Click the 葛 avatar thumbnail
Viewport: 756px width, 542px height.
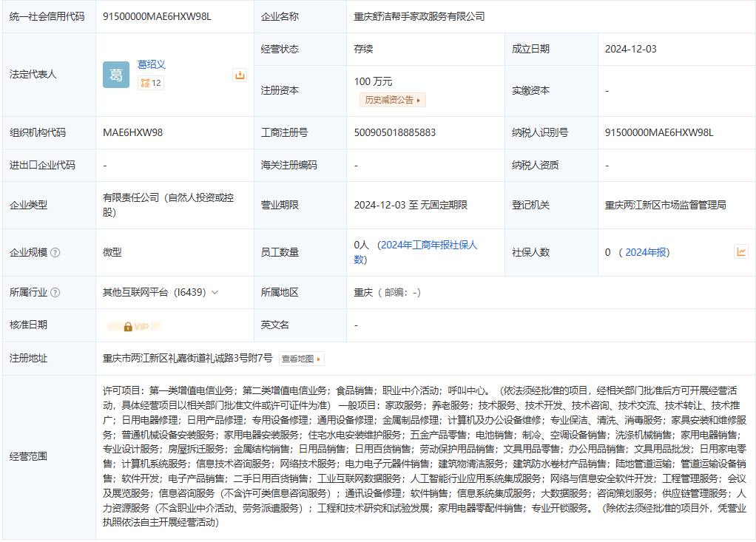tap(116, 75)
